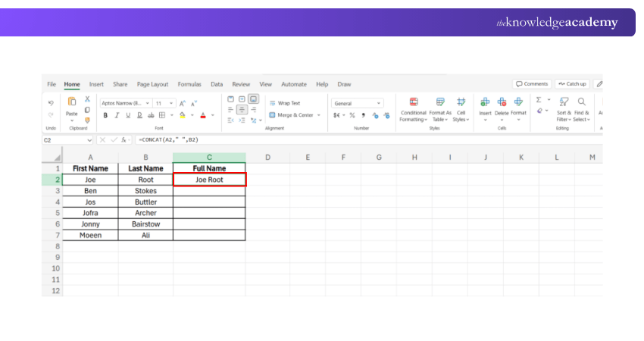This screenshot has width=644, height=341.
Task: Open the File menu
Action: [x=52, y=84]
